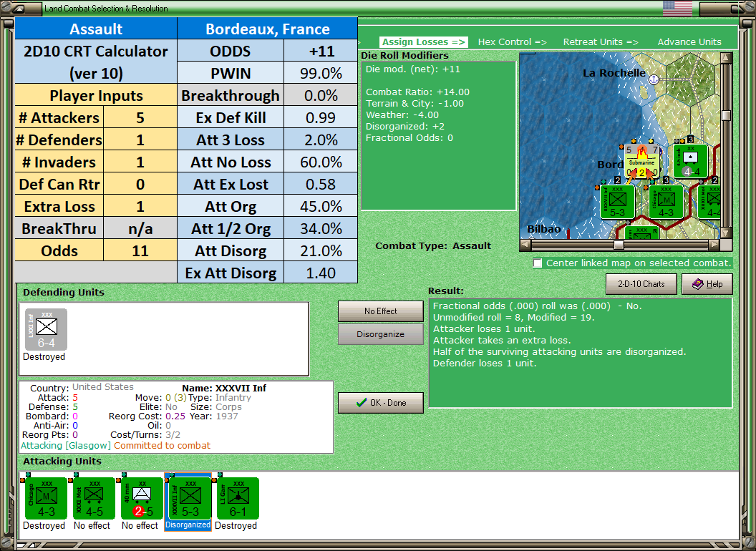Go to the Hex Control step
Image resolution: width=756 pixels, height=551 pixels.
[x=512, y=42]
